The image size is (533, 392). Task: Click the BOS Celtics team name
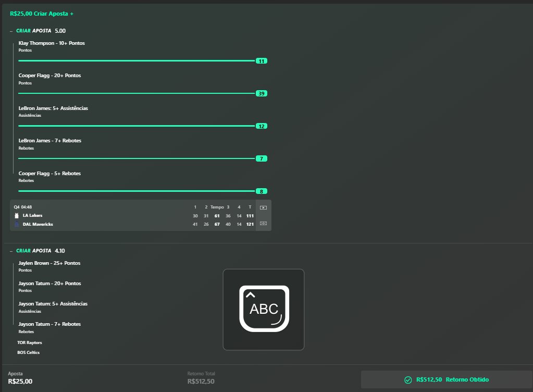[x=29, y=352]
